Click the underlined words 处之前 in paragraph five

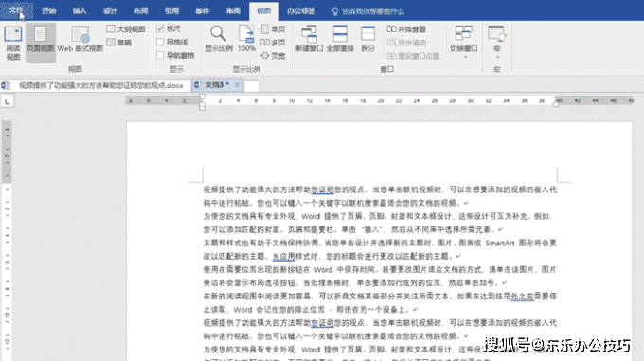click(522, 297)
